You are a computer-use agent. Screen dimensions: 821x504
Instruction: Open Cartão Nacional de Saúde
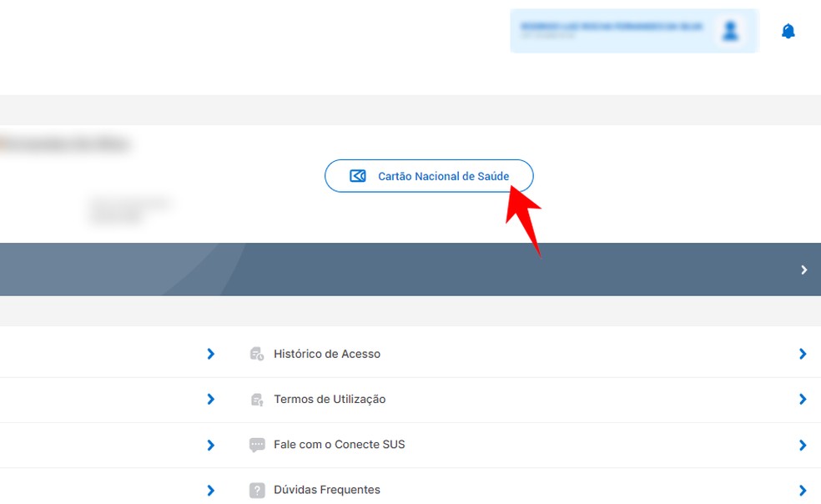tap(429, 175)
